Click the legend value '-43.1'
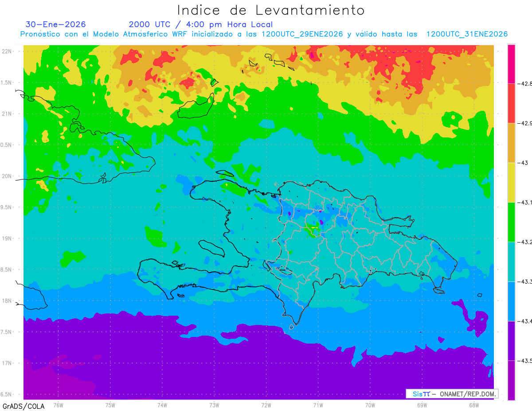The height and width of the screenshot is (411, 532). tap(525, 203)
